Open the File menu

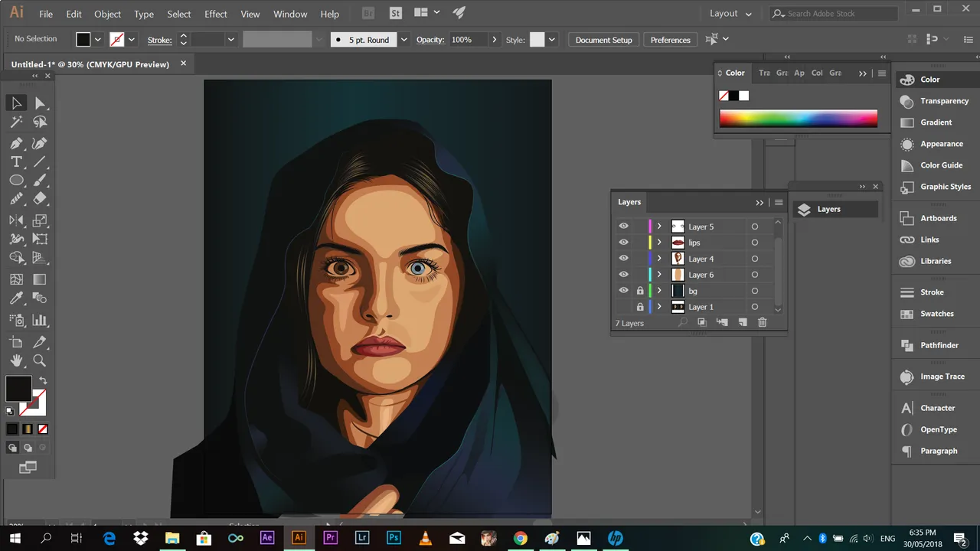click(x=46, y=14)
